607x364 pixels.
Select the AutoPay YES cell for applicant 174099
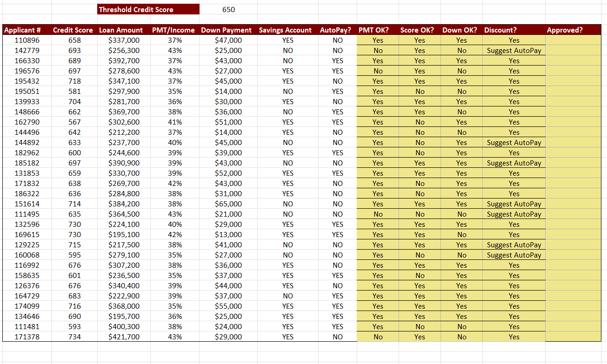[x=338, y=306]
